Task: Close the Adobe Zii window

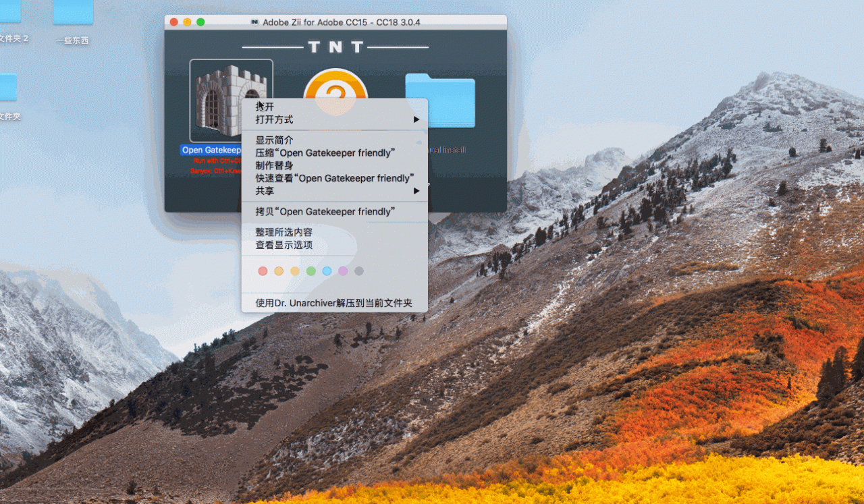Action: [173, 22]
